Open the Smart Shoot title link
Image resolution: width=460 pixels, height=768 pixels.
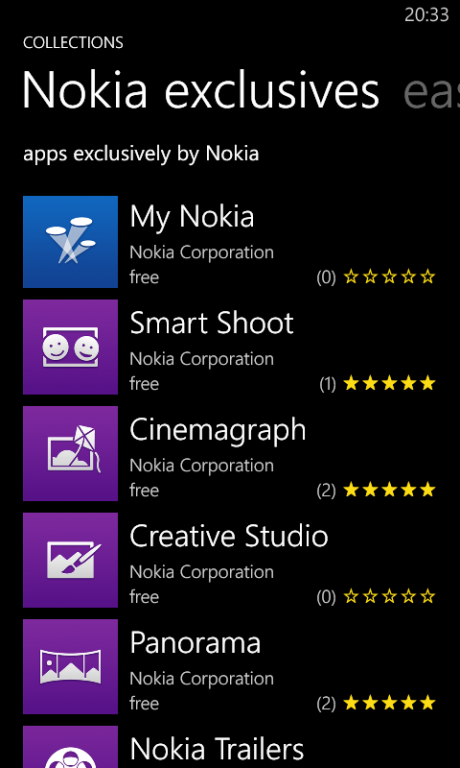pyautogui.click(x=212, y=323)
